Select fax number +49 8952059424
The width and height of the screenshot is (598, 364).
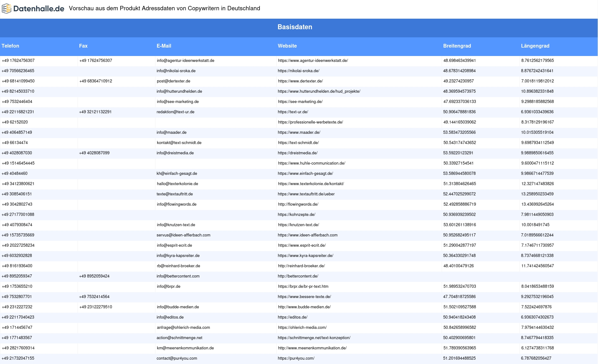coord(94,276)
